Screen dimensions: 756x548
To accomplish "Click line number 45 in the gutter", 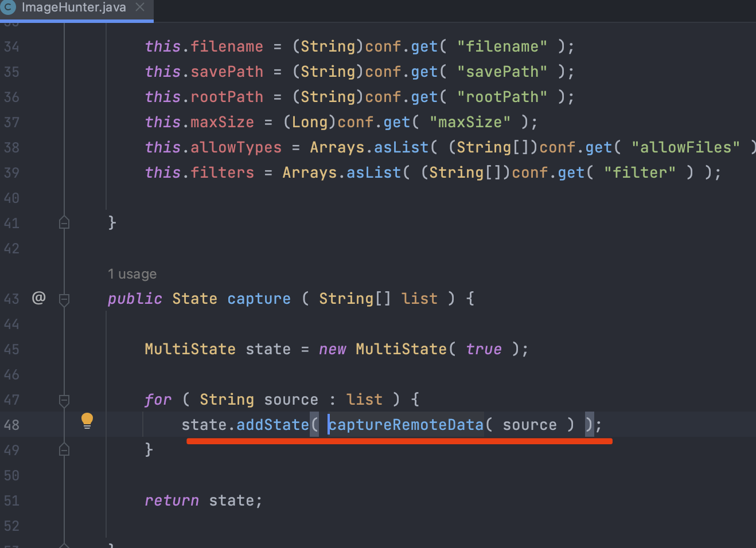I will (x=11, y=349).
